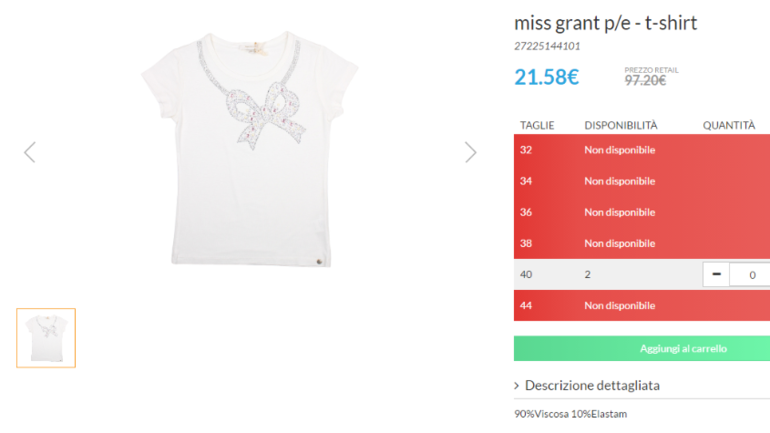Viewport: 770px width, 433px height.
Task: Select the t-shirt thumbnail image
Action: (46, 338)
